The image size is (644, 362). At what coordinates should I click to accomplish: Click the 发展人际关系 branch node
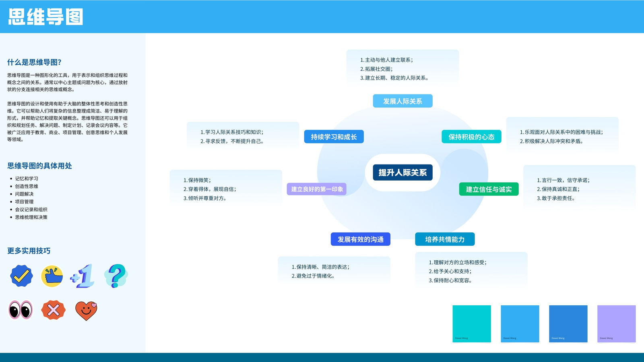[x=402, y=101]
